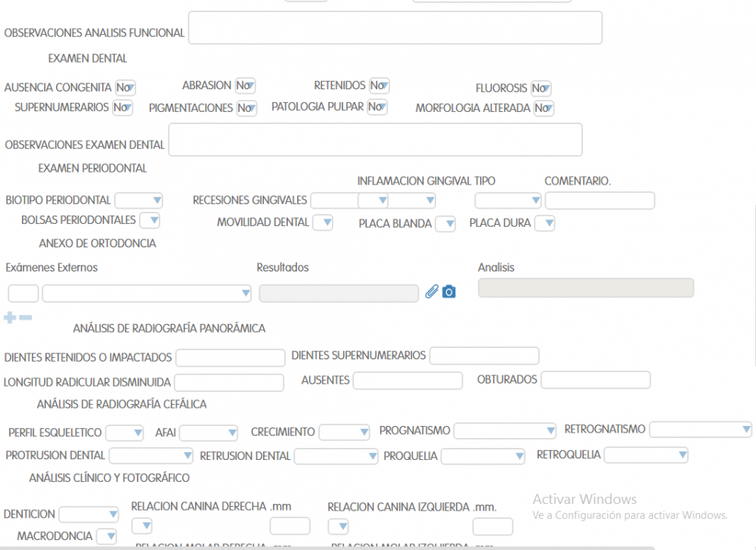Viewport: 756px width, 550px height.
Task: Expand the PROGNATISMO dropdown
Action: [x=505, y=430]
